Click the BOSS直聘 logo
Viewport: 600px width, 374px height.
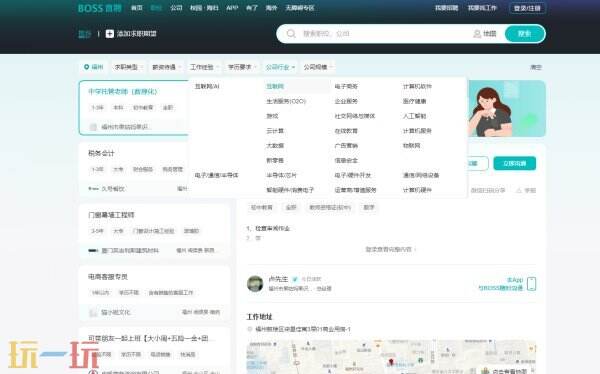click(x=99, y=8)
